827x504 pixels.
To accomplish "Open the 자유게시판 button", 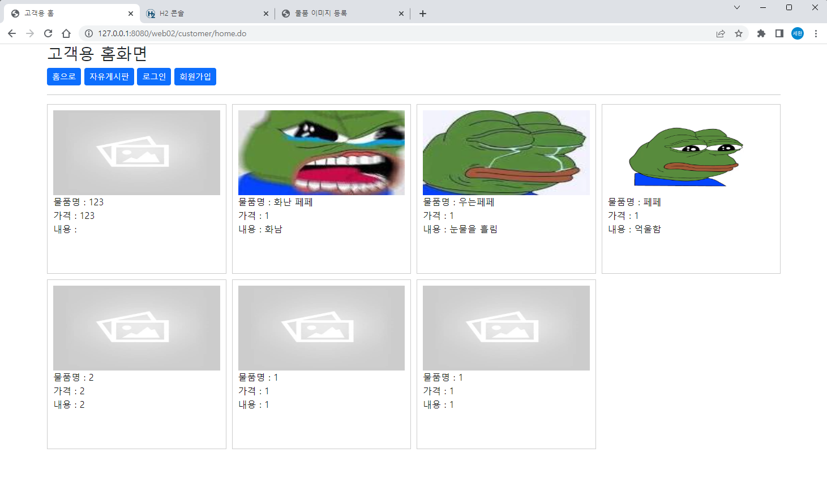I will (x=109, y=76).
